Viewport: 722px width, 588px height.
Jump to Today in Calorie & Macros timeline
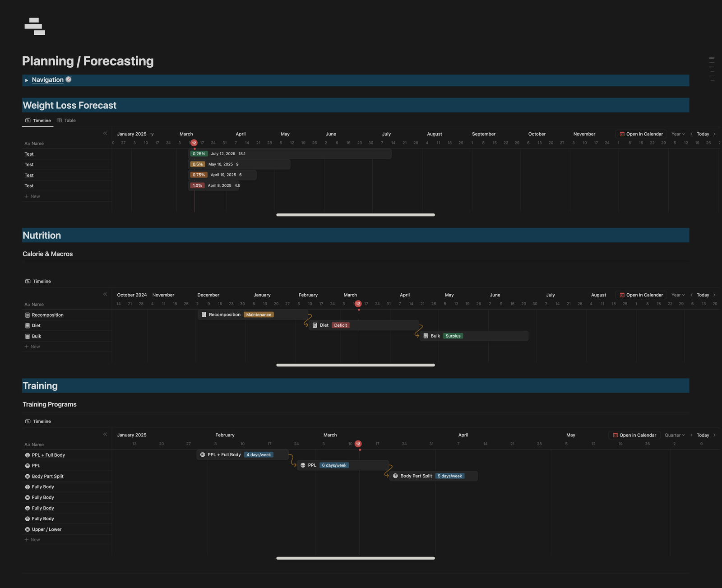coord(703,295)
